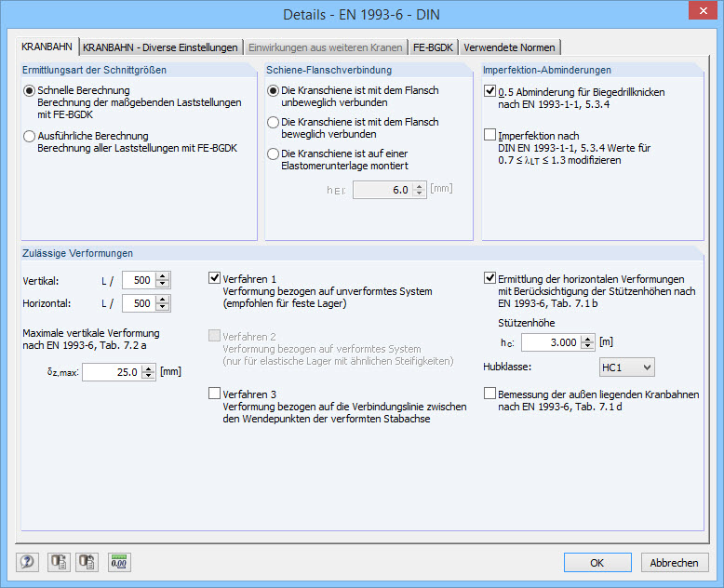Increase δz,max with spinner up arrow
Image resolution: width=724 pixels, height=588 pixels.
click(x=148, y=367)
